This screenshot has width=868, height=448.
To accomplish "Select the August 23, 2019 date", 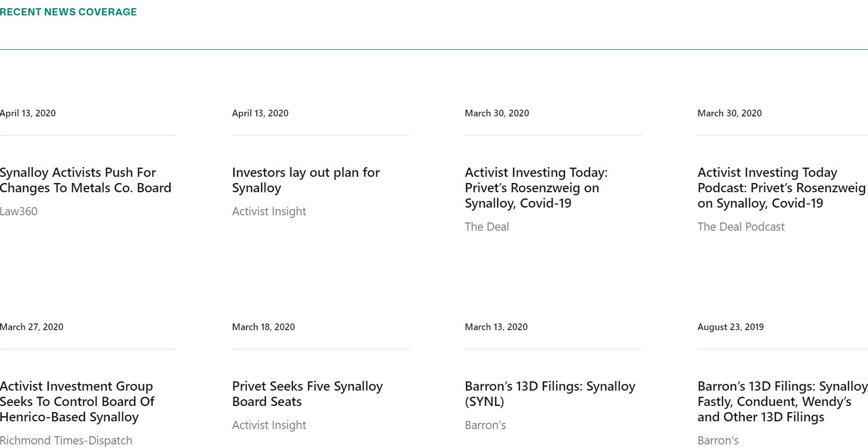I will point(730,327).
